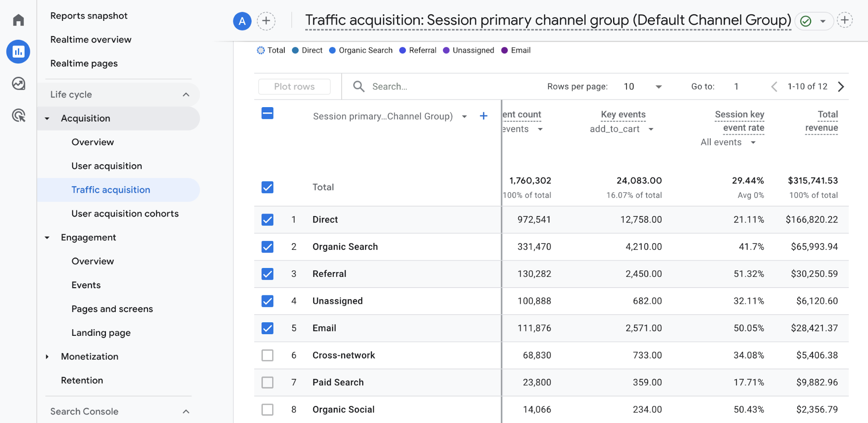Click the 'A' All Users segment badge

(242, 21)
